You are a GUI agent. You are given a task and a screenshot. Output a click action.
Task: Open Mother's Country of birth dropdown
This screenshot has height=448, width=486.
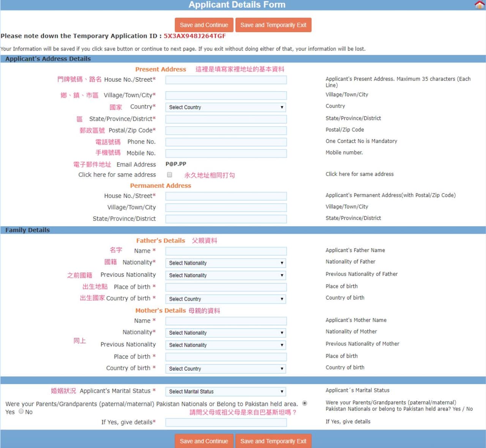[x=226, y=369]
